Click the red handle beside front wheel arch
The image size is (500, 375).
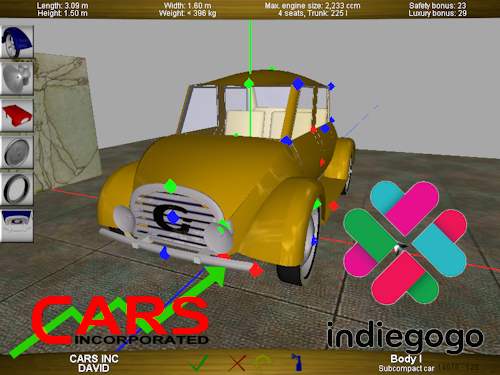[x=333, y=206]
